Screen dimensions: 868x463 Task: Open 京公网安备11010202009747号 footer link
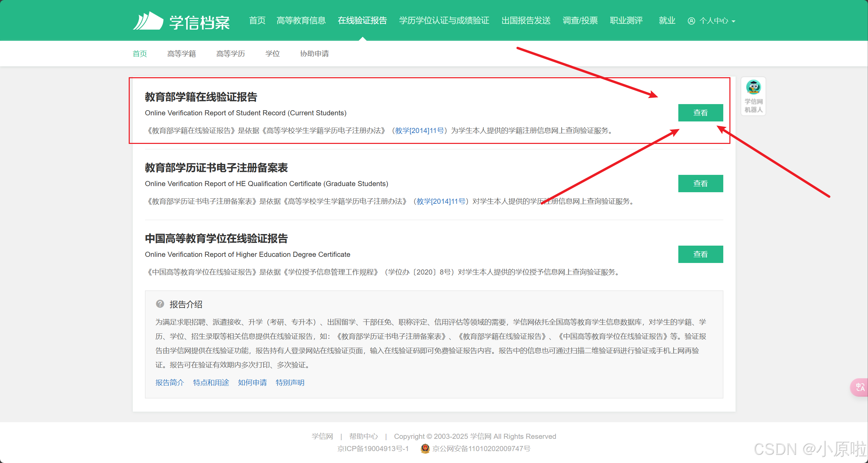click(481, 448)
